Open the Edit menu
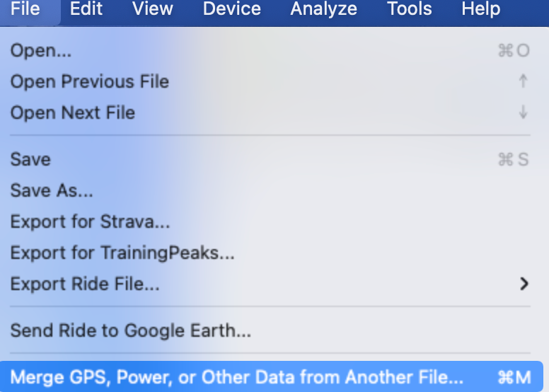 click(x=86, y=10)
